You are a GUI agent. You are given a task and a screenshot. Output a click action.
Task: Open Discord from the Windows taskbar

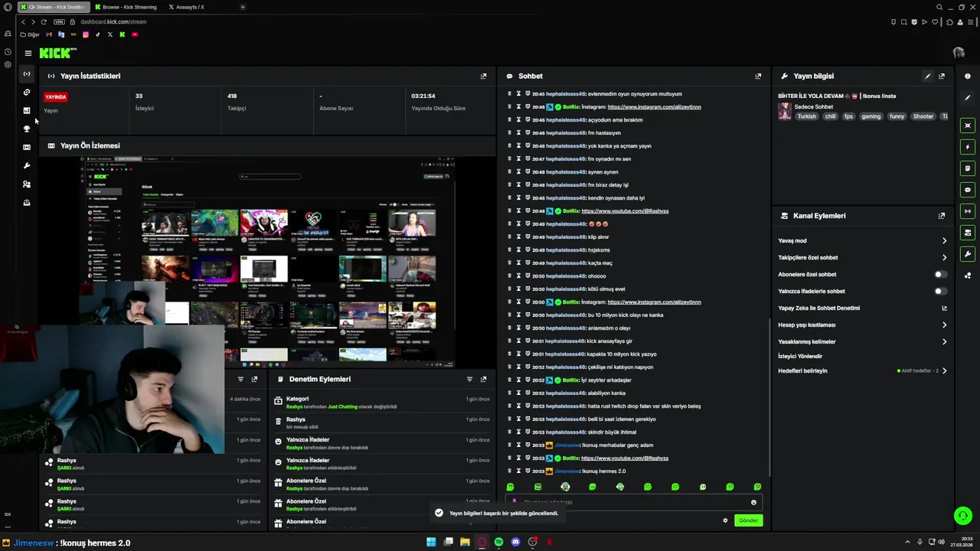tap(515, 542)
